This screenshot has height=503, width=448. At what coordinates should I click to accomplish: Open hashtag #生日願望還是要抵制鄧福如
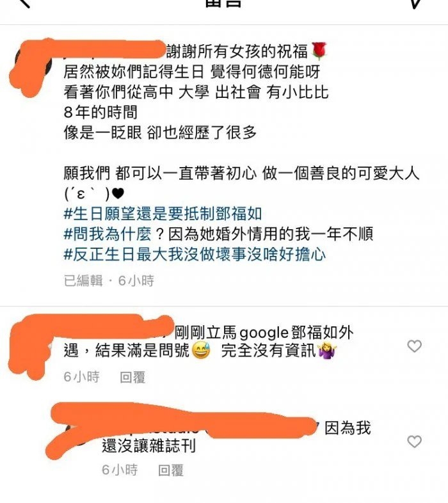(x=163, y=214)
